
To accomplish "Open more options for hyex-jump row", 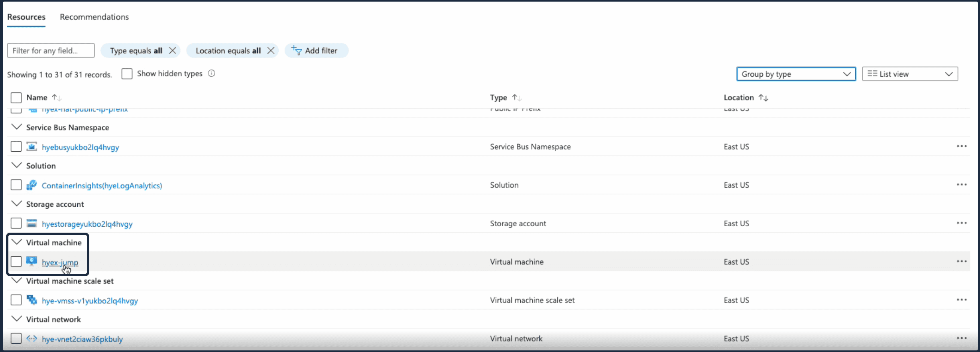I will click(961, 261).
